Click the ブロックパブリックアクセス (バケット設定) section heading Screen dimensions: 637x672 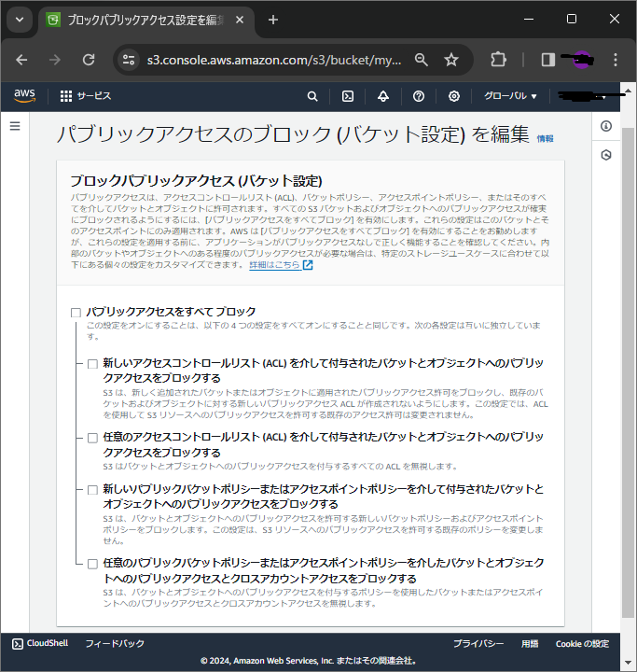[x=196, y=181]
